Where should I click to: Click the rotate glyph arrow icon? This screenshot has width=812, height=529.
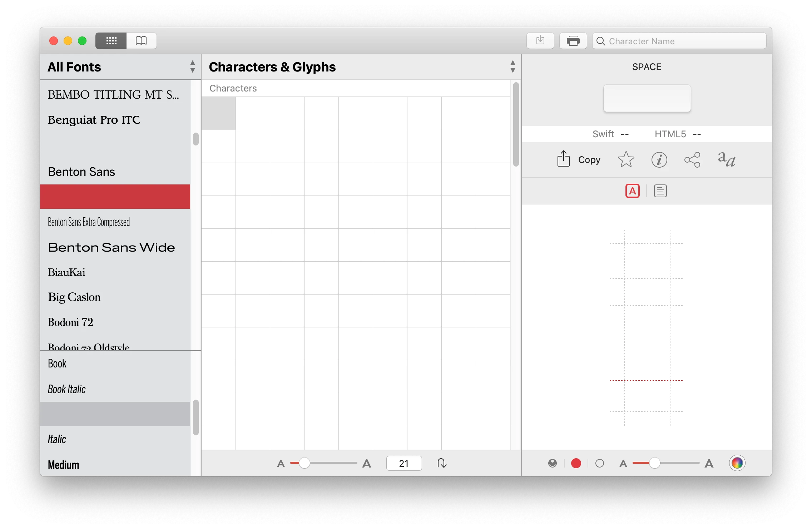click(x=442, y=463)
